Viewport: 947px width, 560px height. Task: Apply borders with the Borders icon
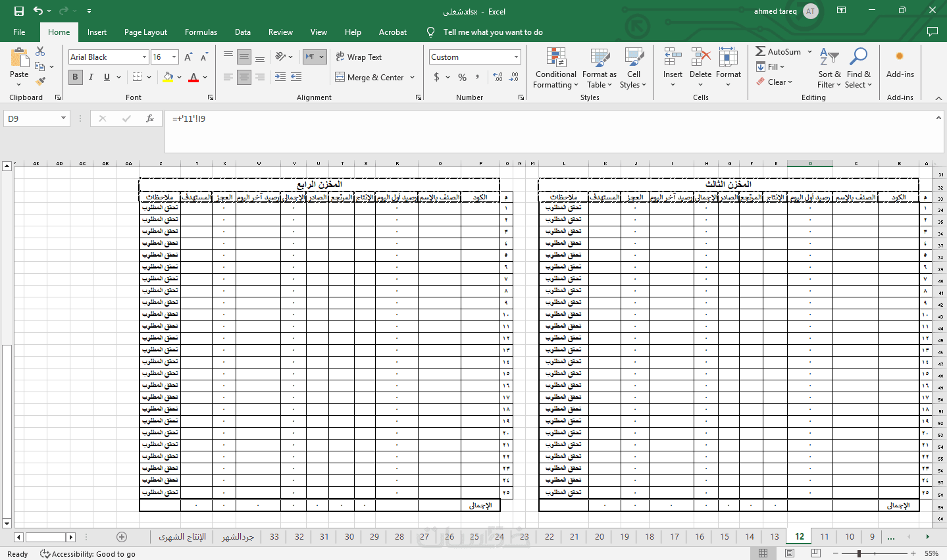coord(137,77)
